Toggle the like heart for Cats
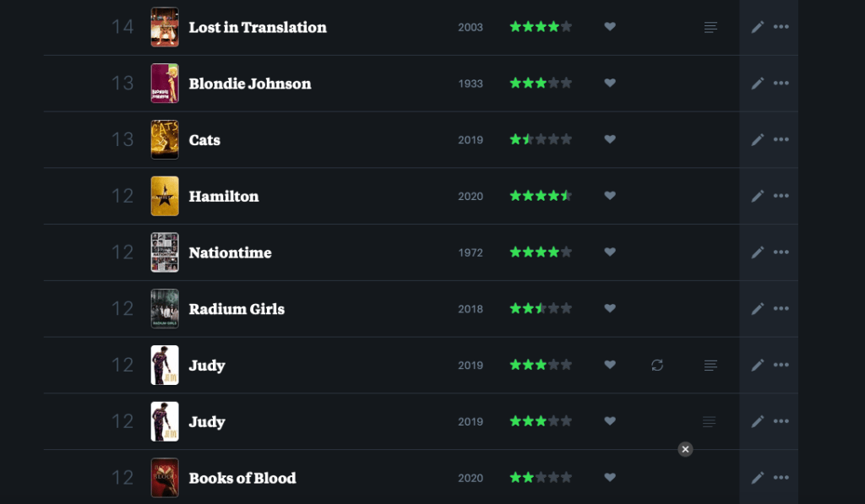This screenshot has width=865, height=504. [610, 139]
